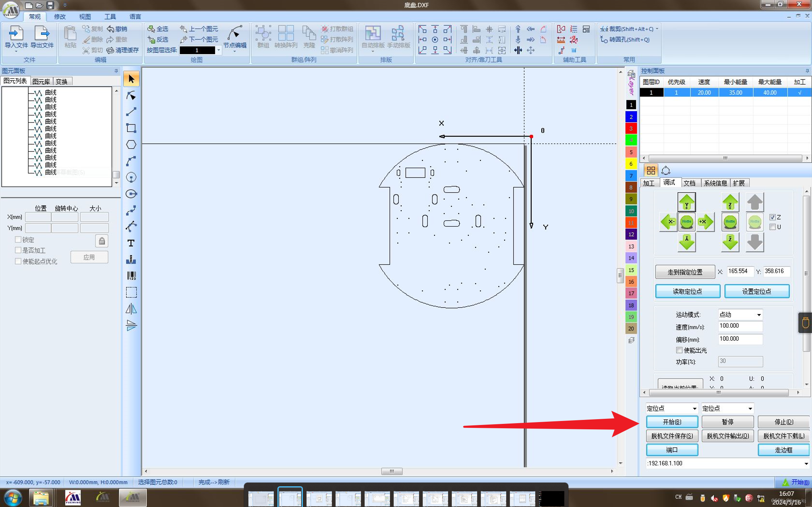
Task: Switch to the 变换 tab
Action: tap(62, 81)
